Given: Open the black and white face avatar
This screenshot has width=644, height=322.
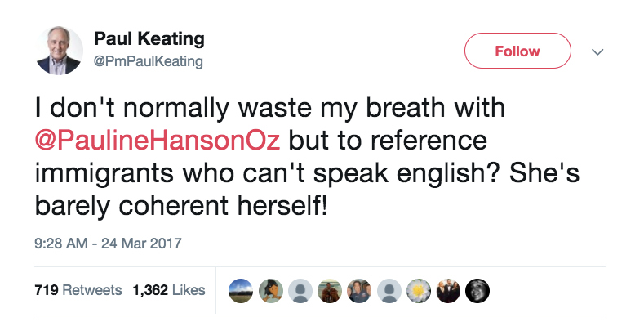Looking at the screenshot, I should coord(477,291).
